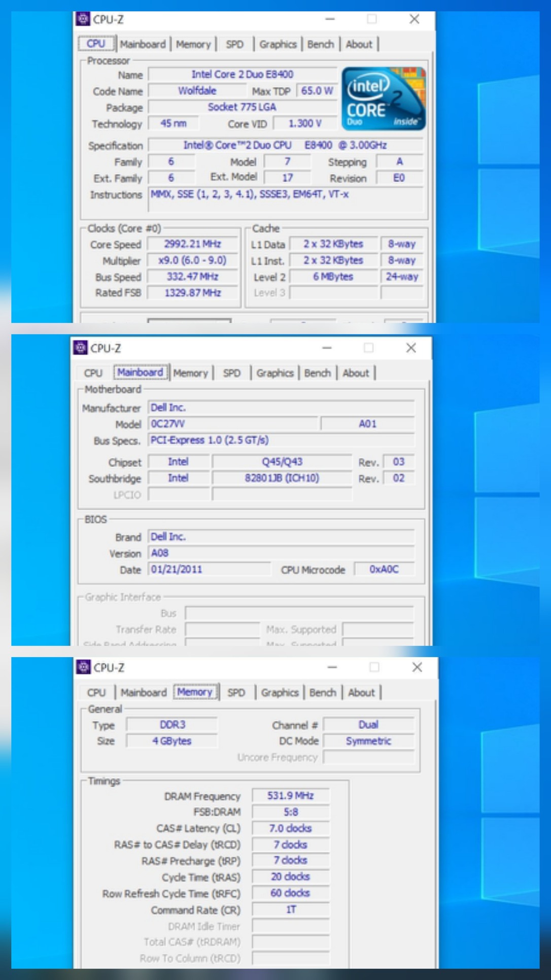This screenshot has width=551, height=980.
Task: Minimize the Memory CPU-Z window
Action: (x=332, y=667)
